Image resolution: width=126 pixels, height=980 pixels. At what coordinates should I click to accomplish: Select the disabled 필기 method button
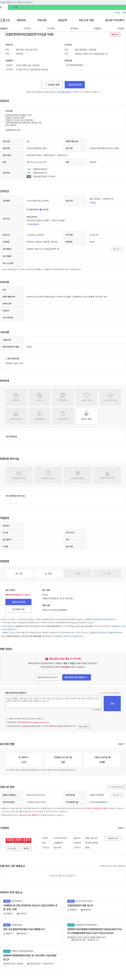tap(78, 573)
